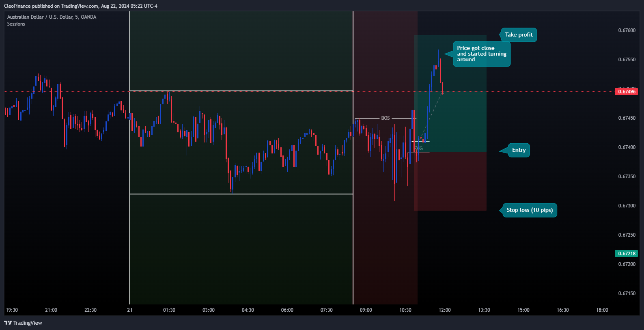Click the FVG label near entry

pyautogui.click(x=418, y=149)
